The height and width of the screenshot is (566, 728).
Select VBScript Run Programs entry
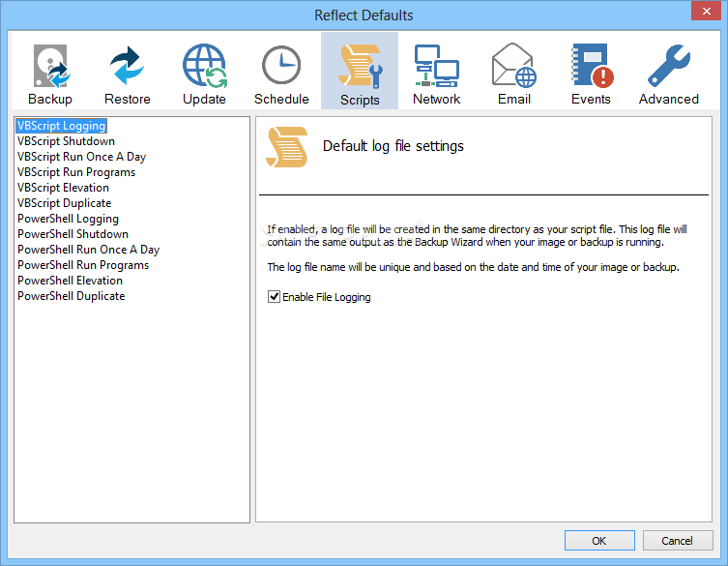coord(76,172)
